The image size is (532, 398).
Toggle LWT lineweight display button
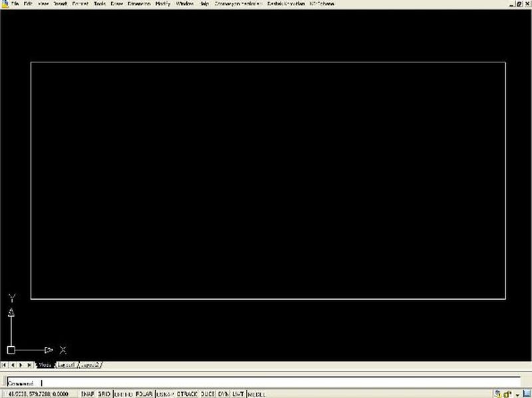pos(238,394)
